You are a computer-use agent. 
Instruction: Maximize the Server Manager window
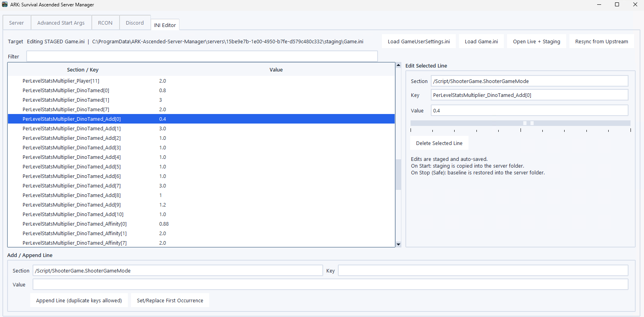[x=617, y=4]
